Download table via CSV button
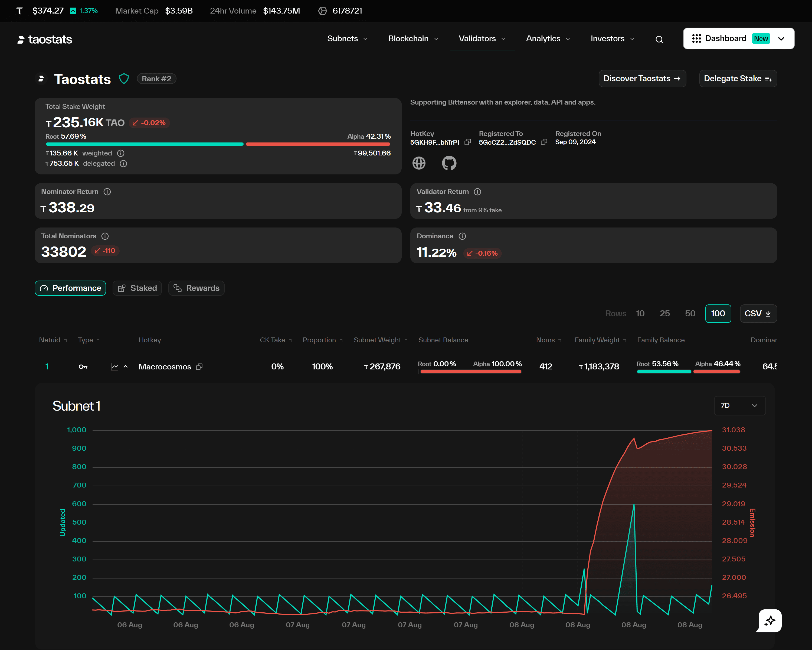 [758, 314]
